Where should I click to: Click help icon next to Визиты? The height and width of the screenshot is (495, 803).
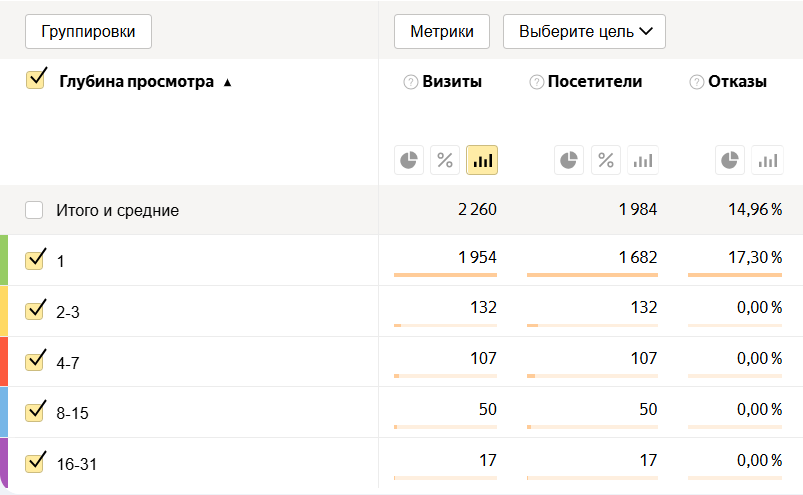point(410,82)
